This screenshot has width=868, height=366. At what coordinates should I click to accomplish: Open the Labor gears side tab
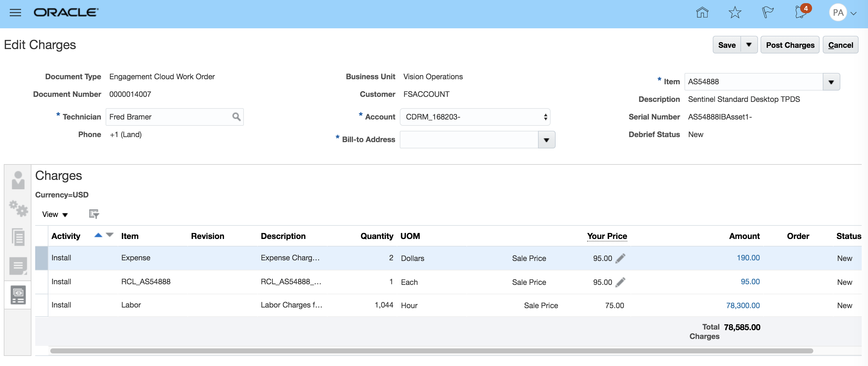click(x=18, y=208)
